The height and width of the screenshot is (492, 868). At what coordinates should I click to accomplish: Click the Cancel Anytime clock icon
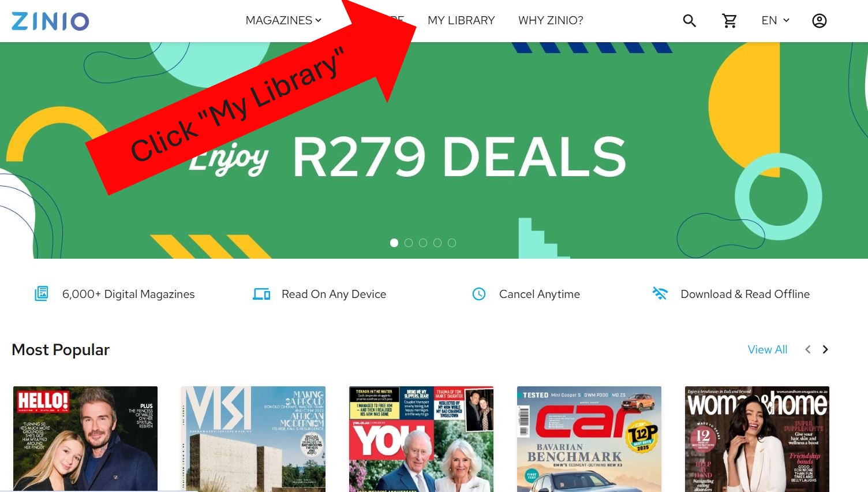pyautogui.click(x=479, y=294)
